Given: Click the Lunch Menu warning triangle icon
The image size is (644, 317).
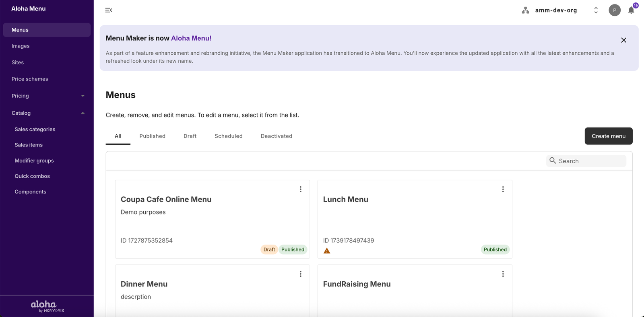Looking at the screenshot, I should pos(327,251).
